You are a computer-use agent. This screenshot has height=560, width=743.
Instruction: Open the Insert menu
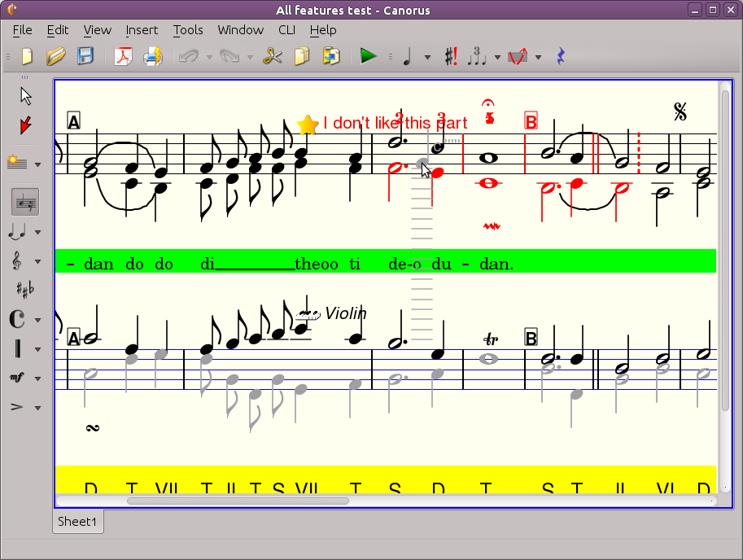pos(142,30)
